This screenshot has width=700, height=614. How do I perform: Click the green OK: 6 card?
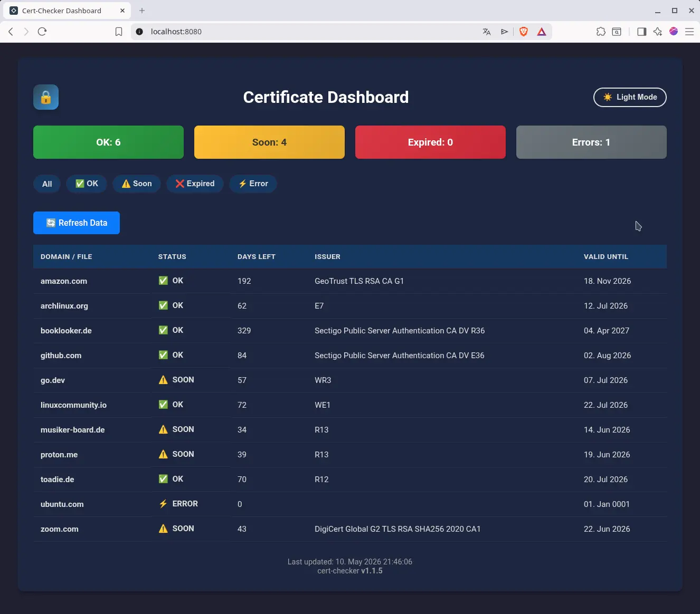(108, 142)
